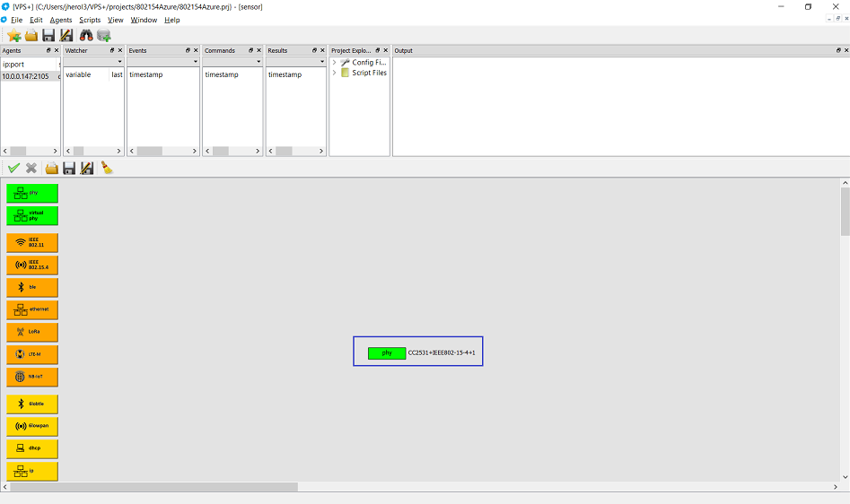Click the broom clear icon
The height and width of the screenshot is (504, 850).
(x=107, y=168)
